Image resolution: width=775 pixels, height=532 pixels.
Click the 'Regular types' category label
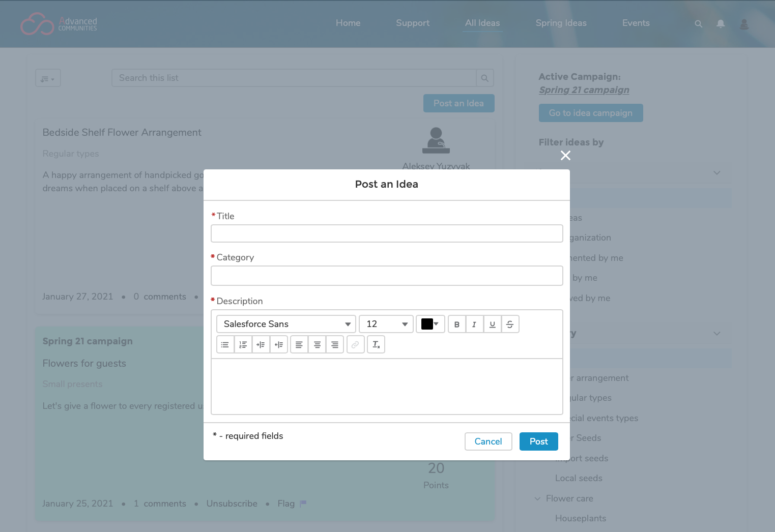click(x=71, y=154)
